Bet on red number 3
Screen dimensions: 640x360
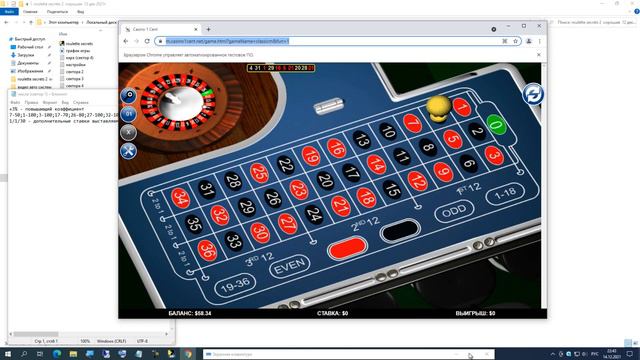494,156
